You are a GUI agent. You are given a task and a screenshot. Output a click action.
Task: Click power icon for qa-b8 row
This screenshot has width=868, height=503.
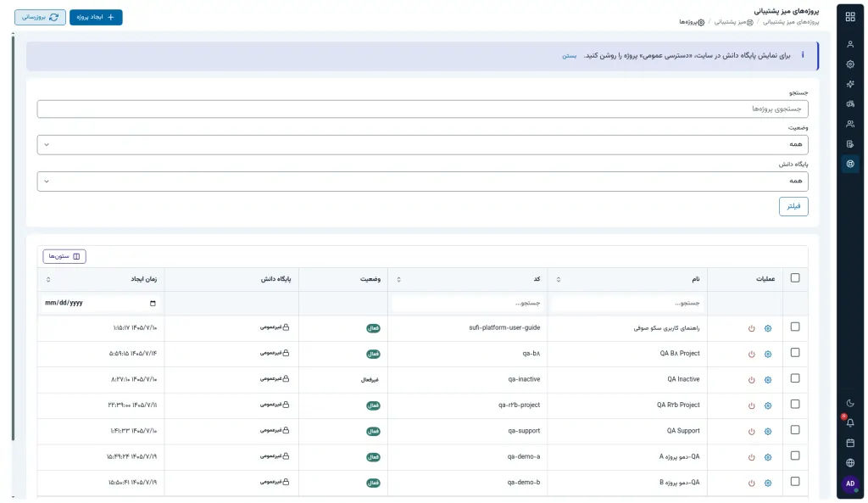pyautogui.click(x=751, y=354)
